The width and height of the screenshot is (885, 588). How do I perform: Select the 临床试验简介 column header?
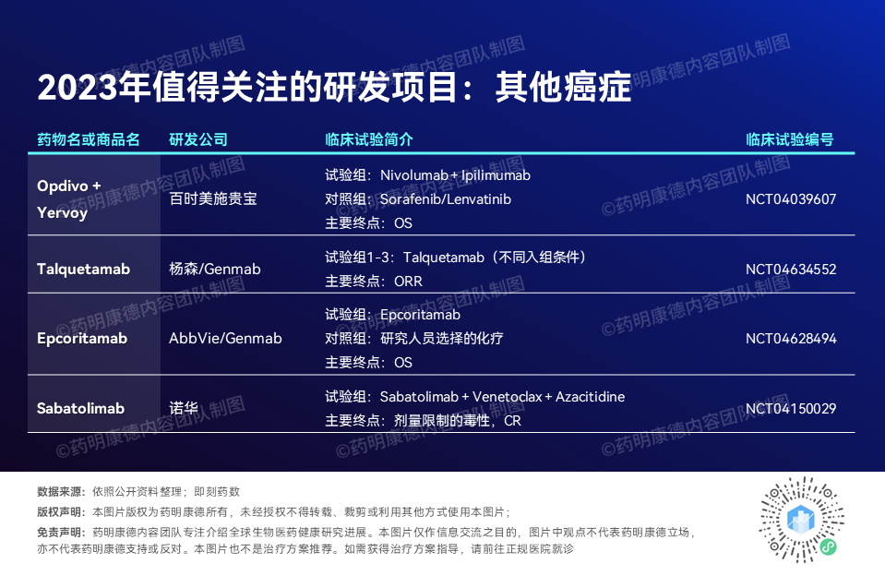tap(369, 139)
